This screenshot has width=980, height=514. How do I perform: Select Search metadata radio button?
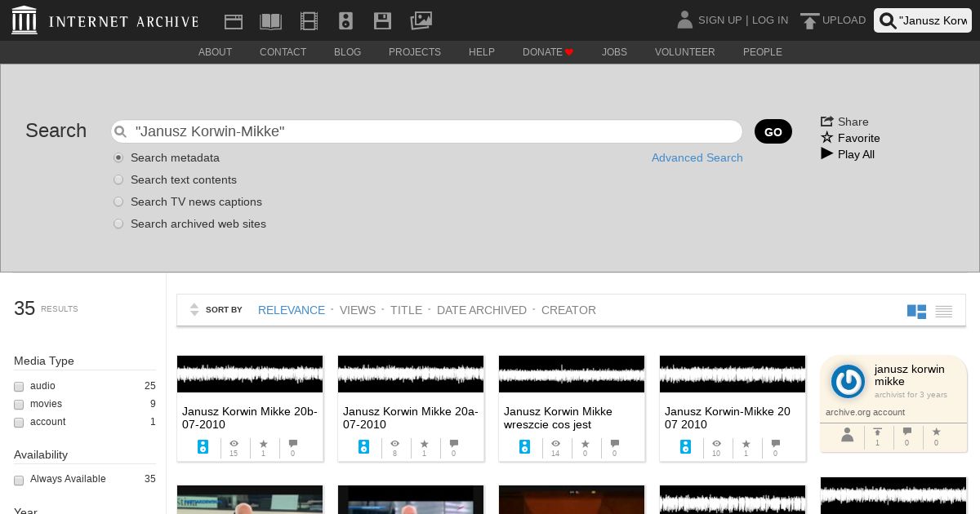point(118,157)
